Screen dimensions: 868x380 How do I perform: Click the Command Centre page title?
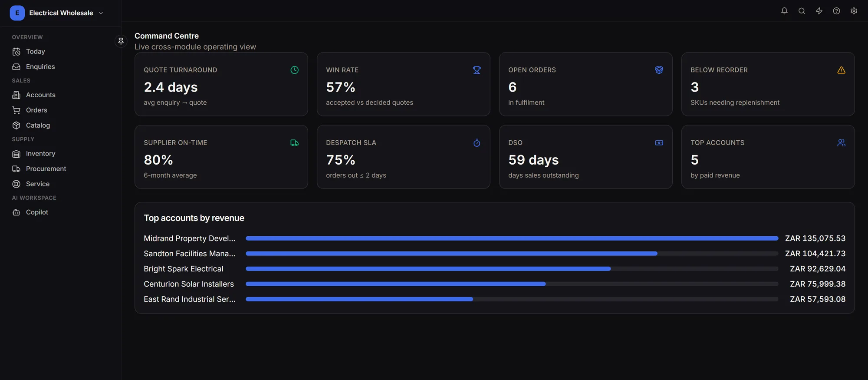click(x=167, y=36)
